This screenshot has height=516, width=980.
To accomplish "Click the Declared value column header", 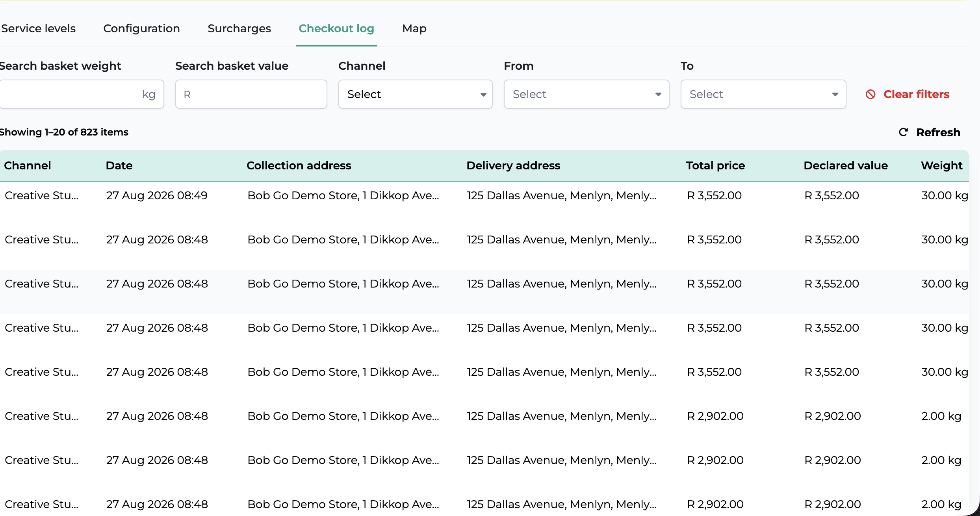I will pyautogui.click(x=846, y=165).
